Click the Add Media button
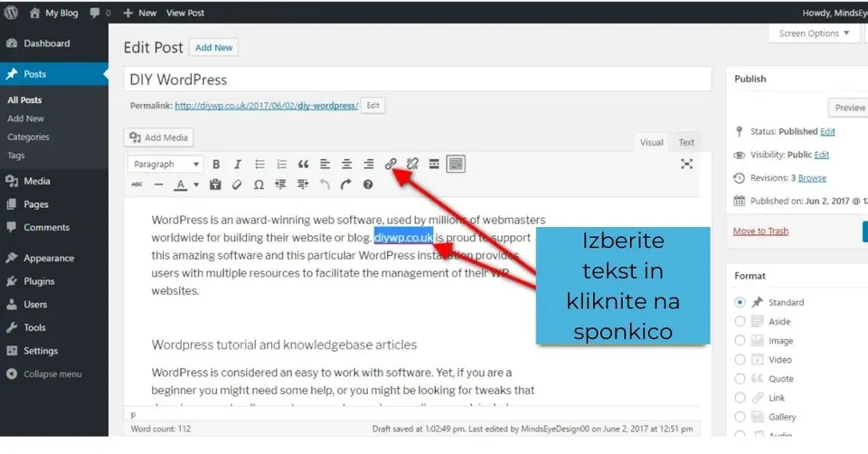Viewport: 868px width, 454px height. (x=158, y=137)
